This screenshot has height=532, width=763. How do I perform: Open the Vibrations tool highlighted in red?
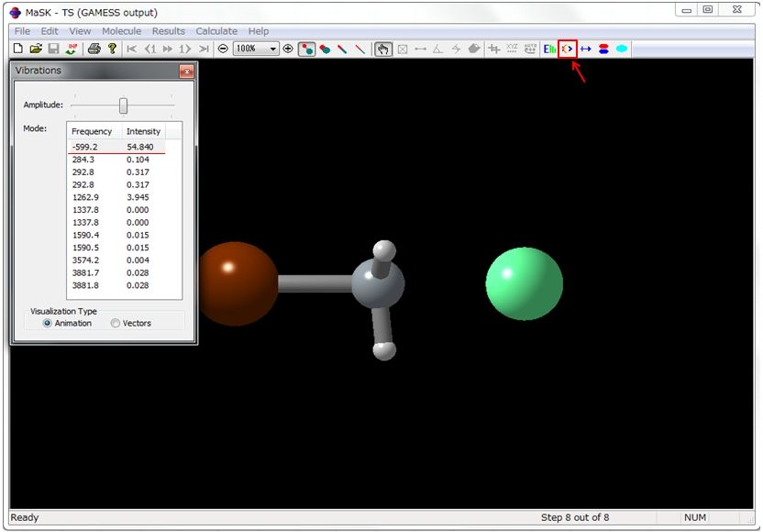pyautogui.click(x=568, y=48)
